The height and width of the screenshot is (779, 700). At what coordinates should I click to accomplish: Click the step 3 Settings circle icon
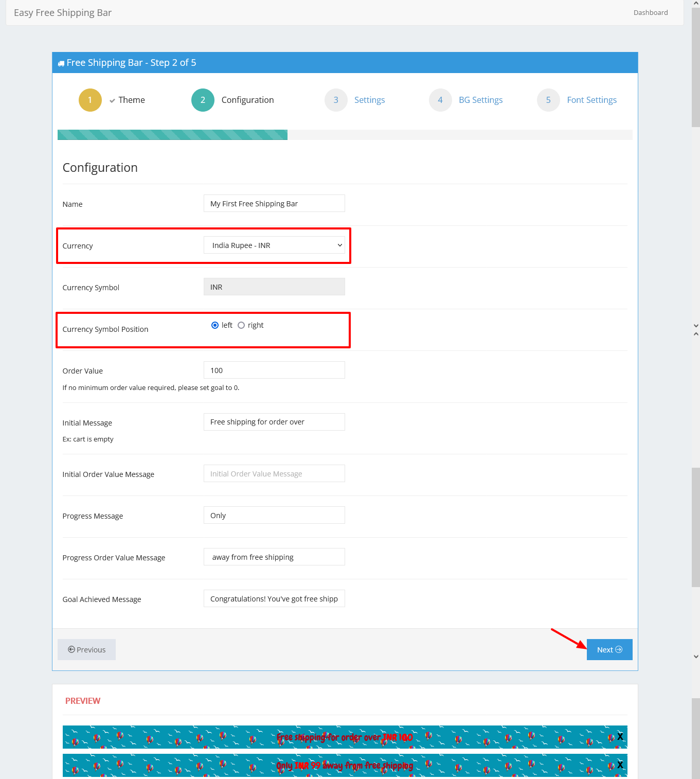pos(336,100)
